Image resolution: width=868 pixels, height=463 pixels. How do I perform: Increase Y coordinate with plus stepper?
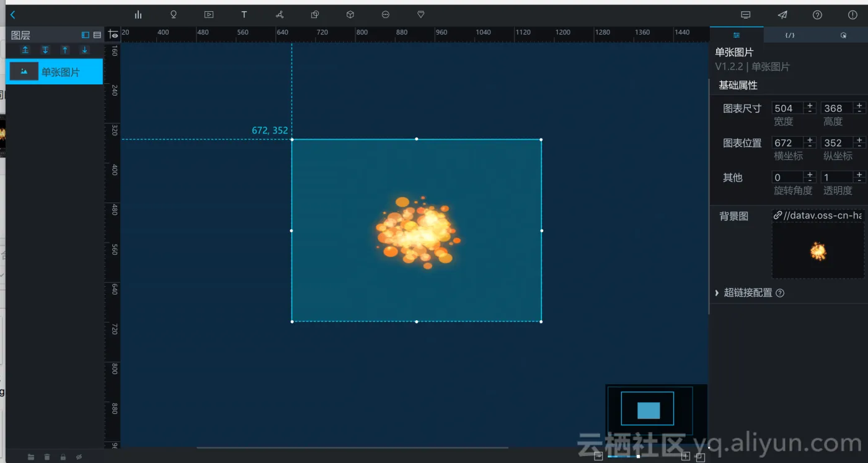[859, 140]
